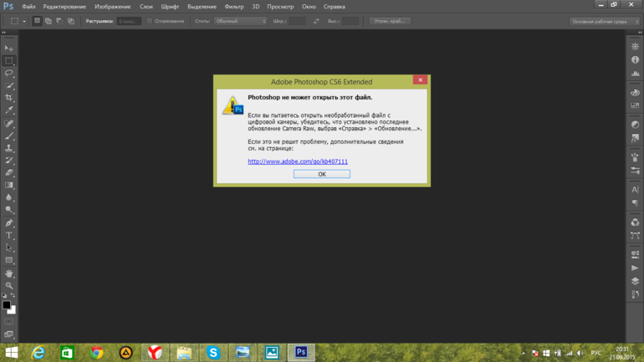Open Skype from the taskbar
This screenshot has width=644, height=362.
213,353
